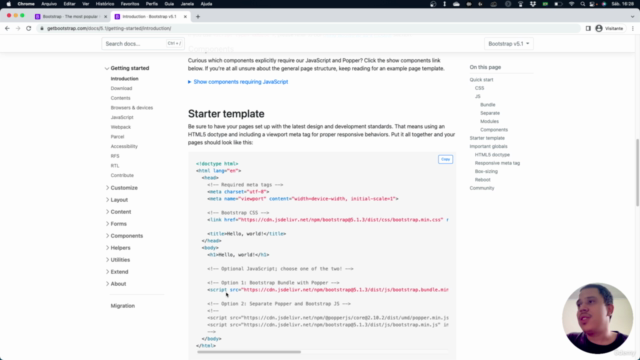Click the browser back arrow
This screenshot has height=360, width=640.
pyautogui.click(x=7, y=28)
